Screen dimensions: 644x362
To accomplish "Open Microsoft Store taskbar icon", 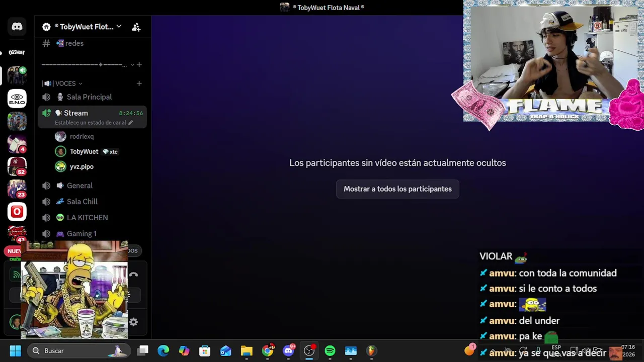I will tap(205, 351).
